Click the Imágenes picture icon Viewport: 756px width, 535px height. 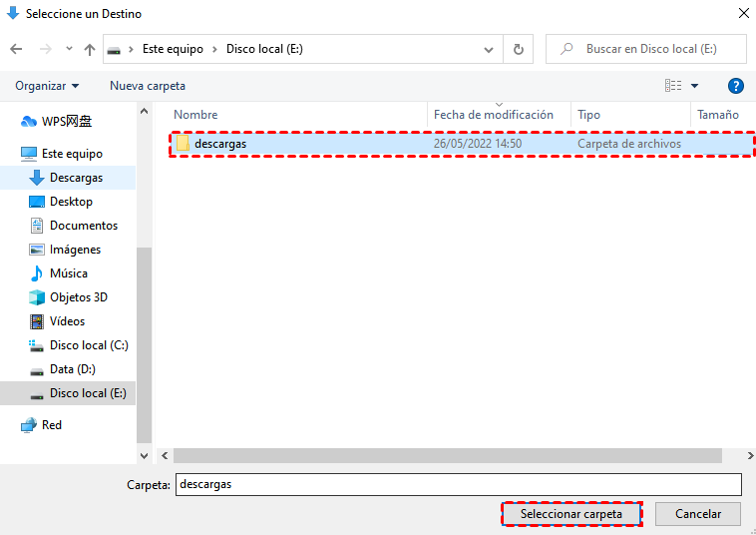coord(37,250)
